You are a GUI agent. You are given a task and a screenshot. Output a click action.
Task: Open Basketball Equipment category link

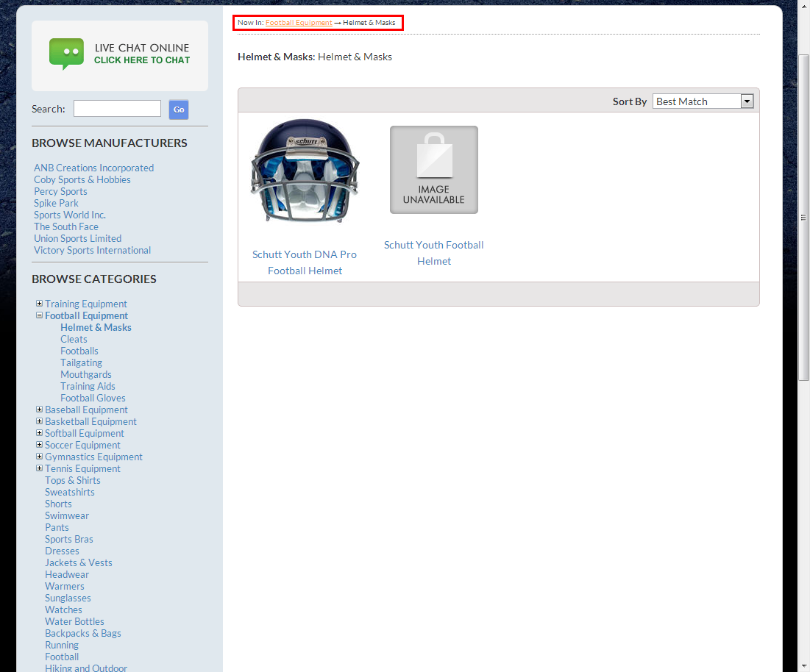pyautogui.click(x=90, y=422)
